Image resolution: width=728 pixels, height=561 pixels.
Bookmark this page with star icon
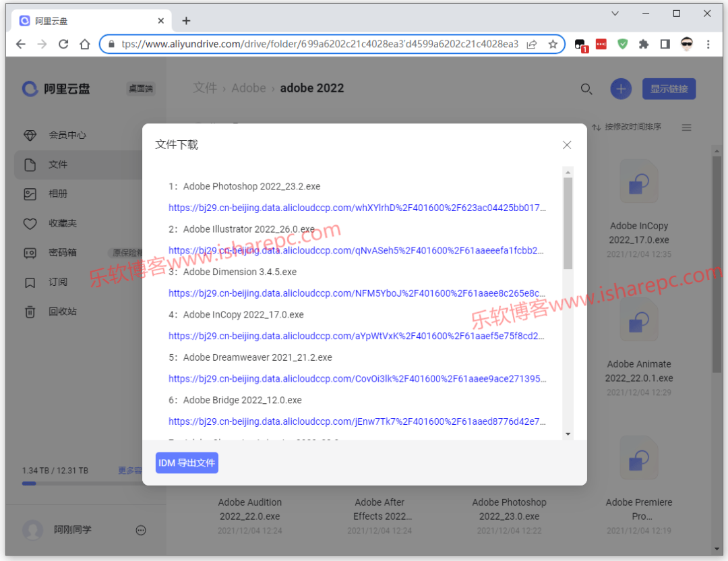(553, 44)
